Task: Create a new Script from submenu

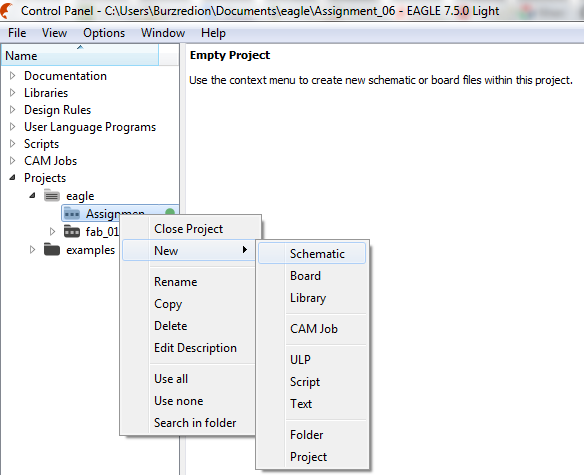Action: [x=312, y=381]
